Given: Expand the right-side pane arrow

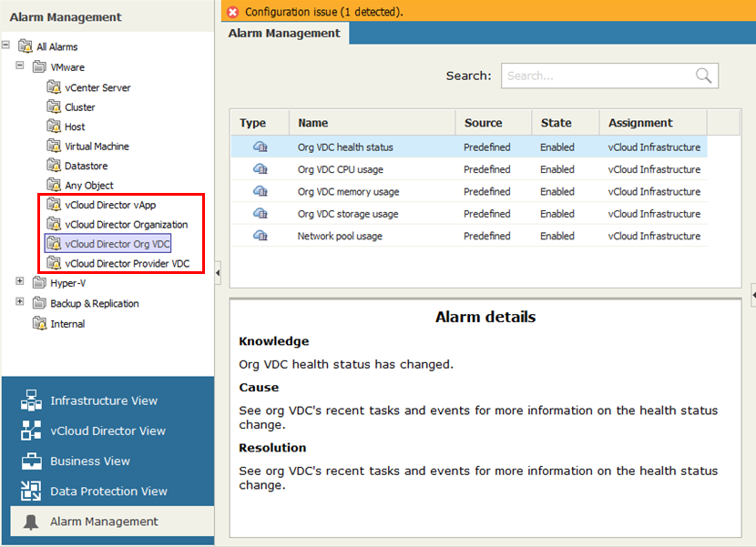Looking at the screenshot, I should tap(753, 295).
